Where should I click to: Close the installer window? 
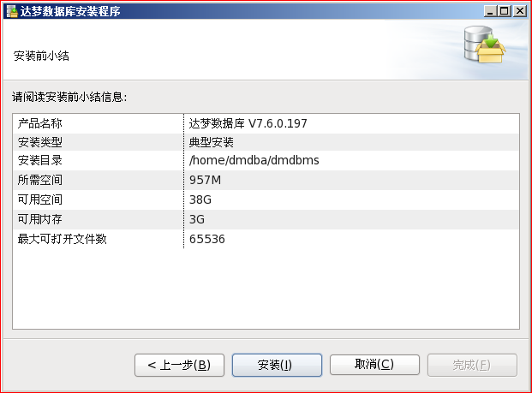[x=520, y=11]
